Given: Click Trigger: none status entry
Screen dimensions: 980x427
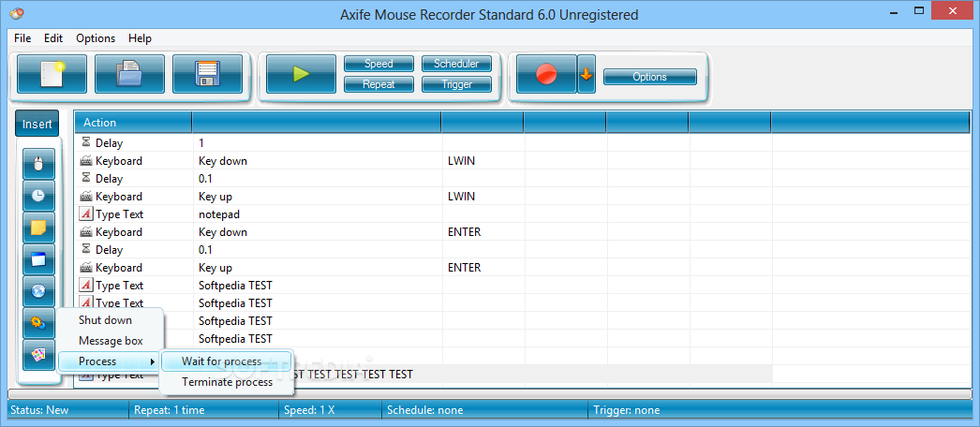Looking at the screenshot, I should coord(626,410).
